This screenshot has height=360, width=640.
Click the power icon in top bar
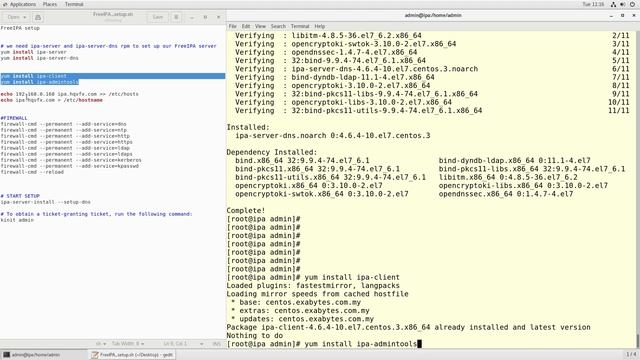point(632,4)
